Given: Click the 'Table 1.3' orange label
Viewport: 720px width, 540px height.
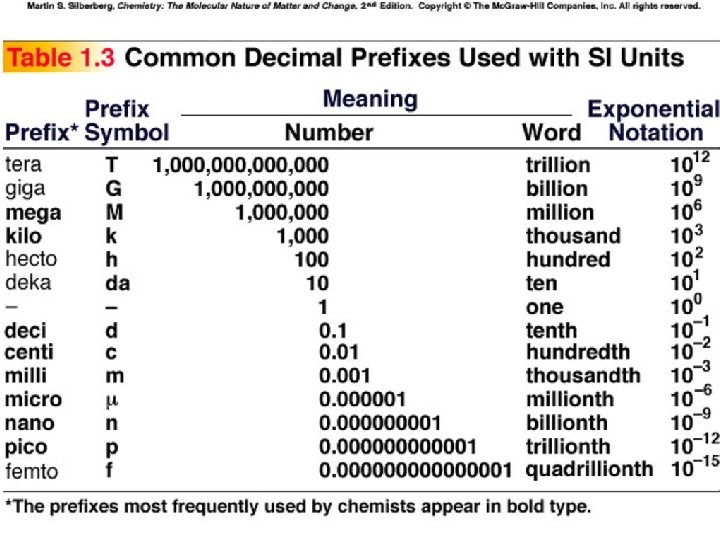Looking at the screenshot, I should [59, 57].
